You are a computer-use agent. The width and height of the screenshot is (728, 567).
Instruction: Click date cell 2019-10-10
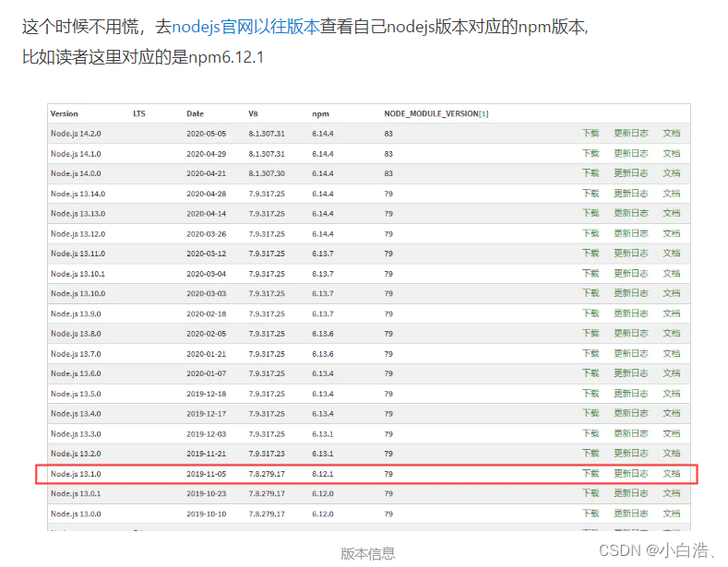(206, 514)
